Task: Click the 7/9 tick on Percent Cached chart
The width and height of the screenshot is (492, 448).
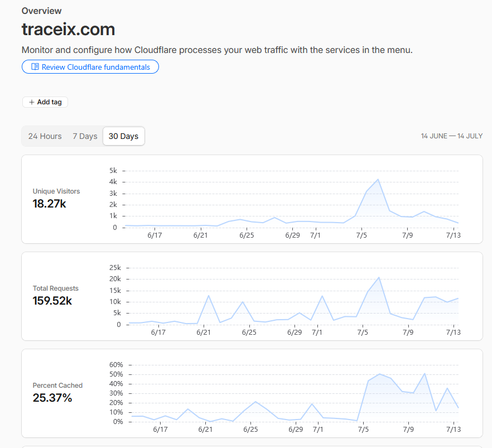Action: [408, 429]
